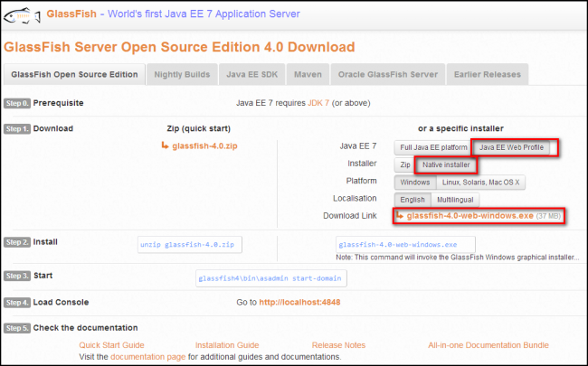Viewport: 588px width, 366px height.
Task: Click the Step 2 badge
Action: (17, 242)
